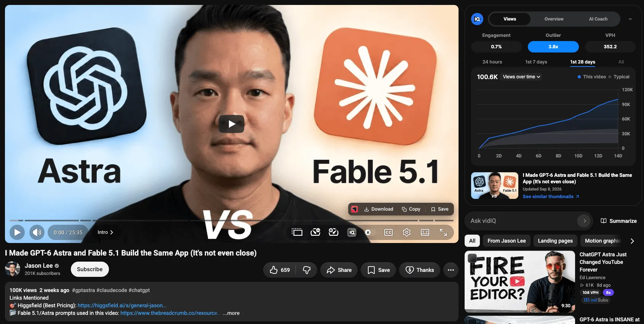Toggle the autoplay switch in player
Viewport: 644px width, 324px height.
(370, 232)
